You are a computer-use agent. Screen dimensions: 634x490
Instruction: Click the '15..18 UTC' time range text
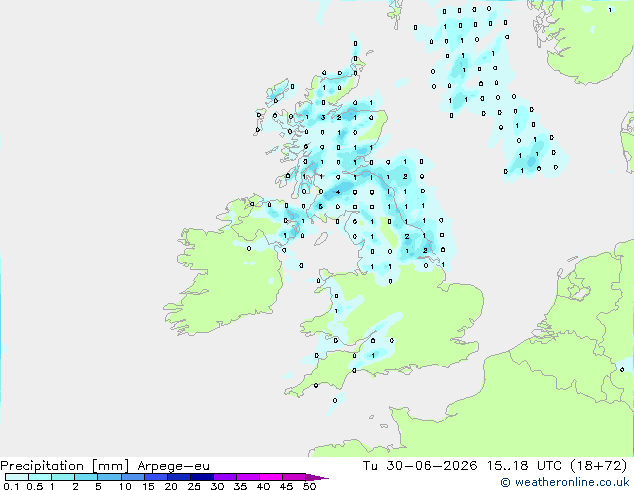pyautogui.click(x=524, y=466)
